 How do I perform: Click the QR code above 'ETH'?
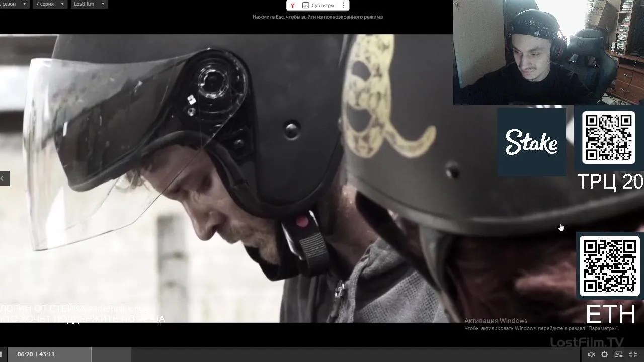(x=610, y=266)
